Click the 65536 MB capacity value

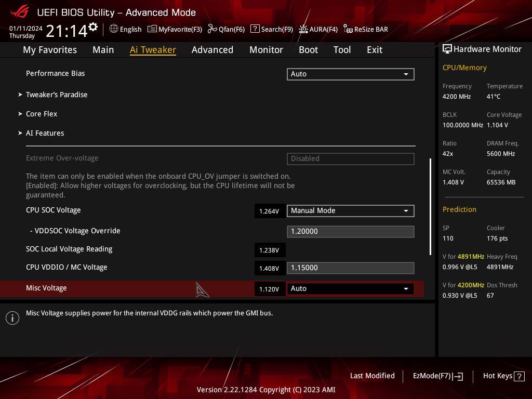(501, 182)
